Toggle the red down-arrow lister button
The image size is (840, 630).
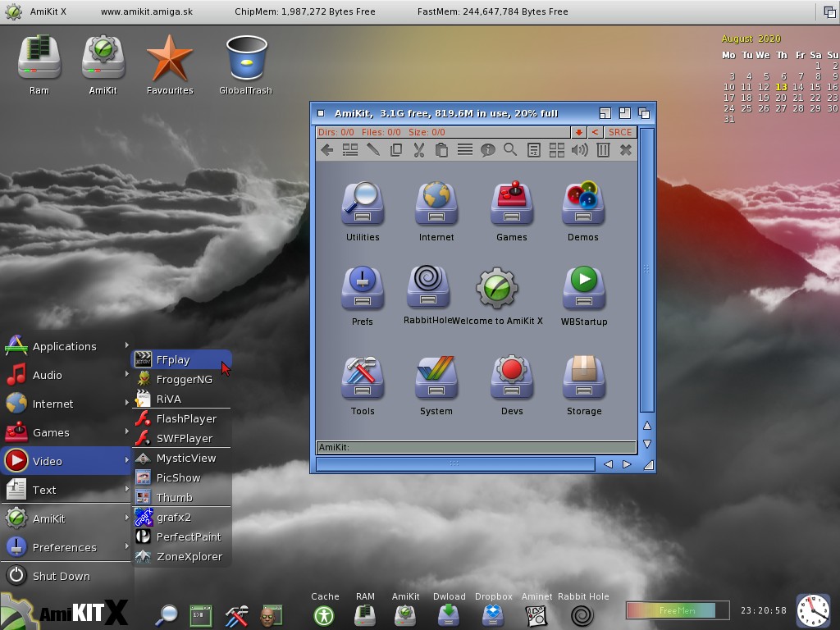[578, 132]
